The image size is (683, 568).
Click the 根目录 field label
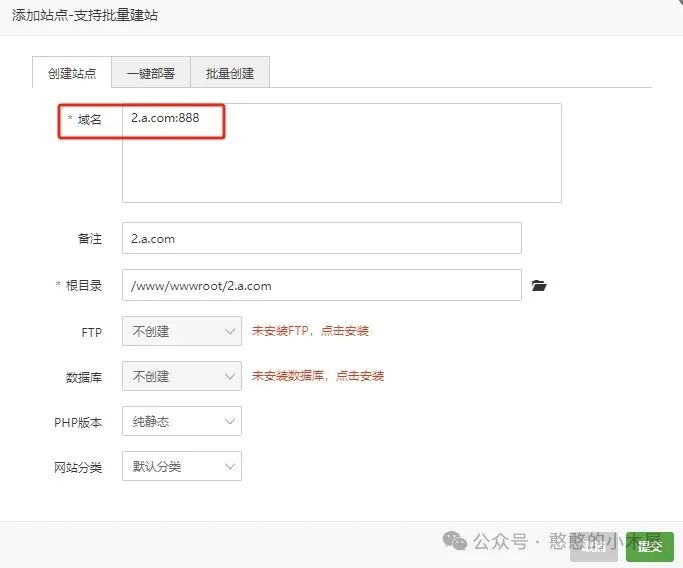point(83,285)
